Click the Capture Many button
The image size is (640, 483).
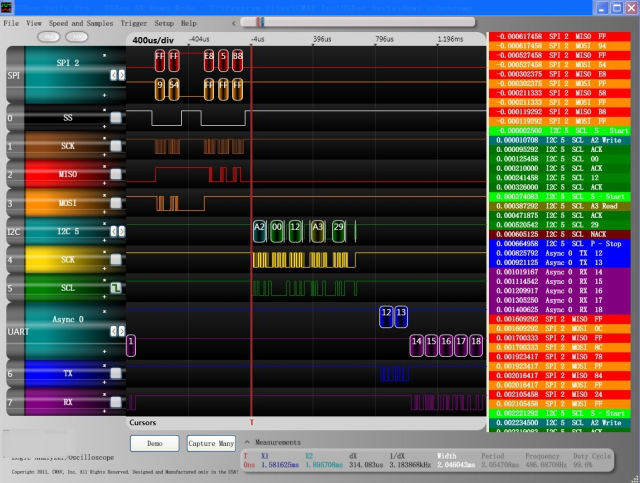pos(211,443)
